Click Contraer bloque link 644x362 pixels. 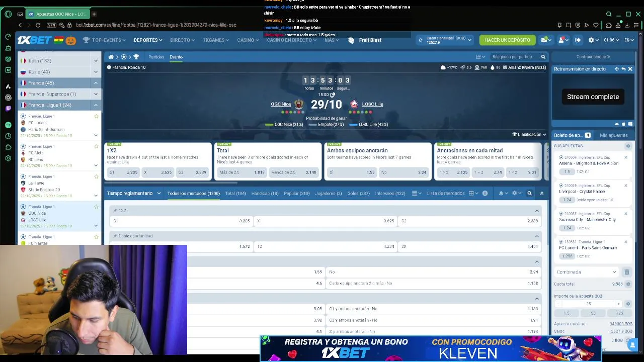593,57
